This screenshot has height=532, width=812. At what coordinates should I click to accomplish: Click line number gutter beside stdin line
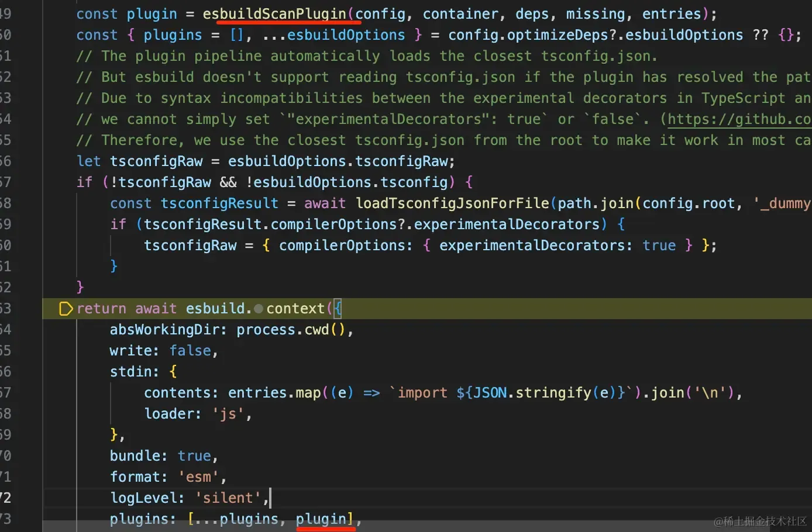(x=6, y=372)
